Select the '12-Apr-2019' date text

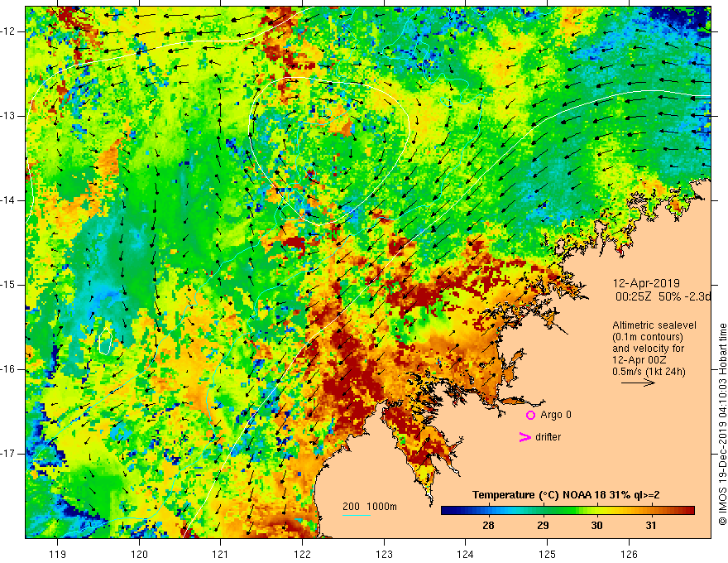click(646, 283)
